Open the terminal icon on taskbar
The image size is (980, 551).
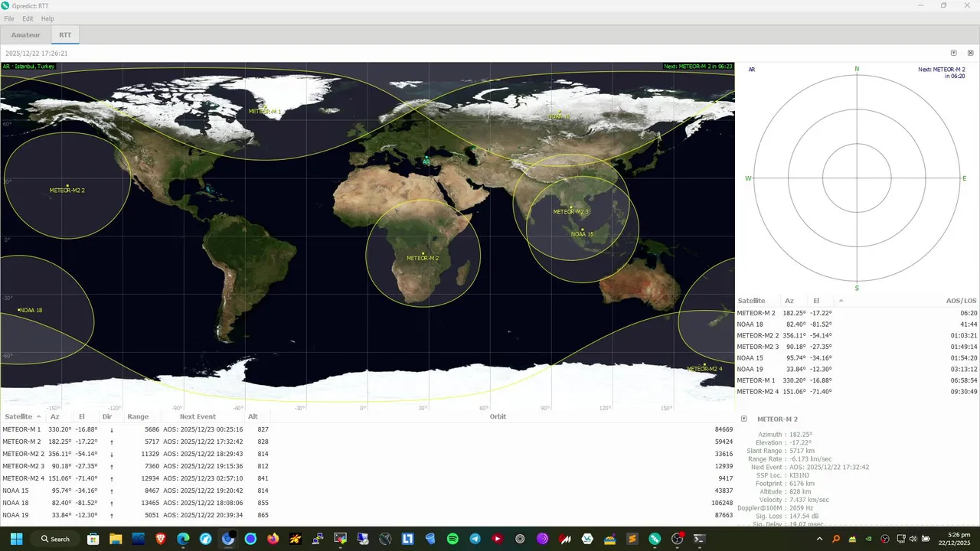(x=699, y=539)
